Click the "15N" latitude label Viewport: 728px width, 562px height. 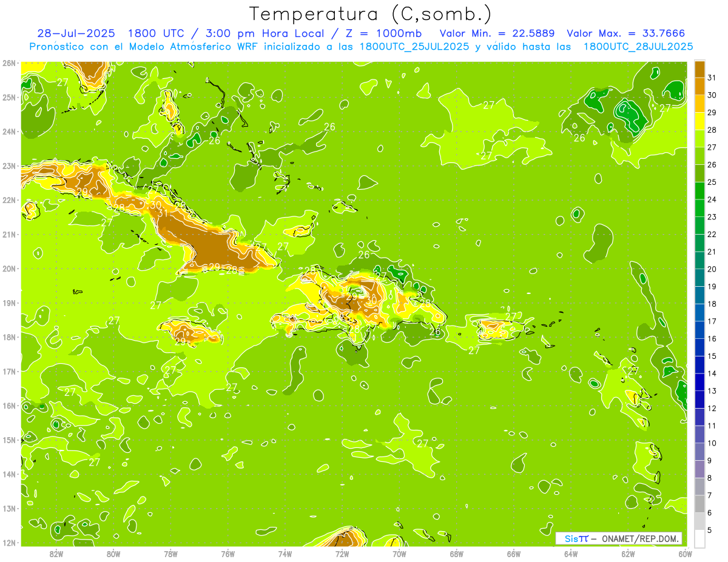9,440
